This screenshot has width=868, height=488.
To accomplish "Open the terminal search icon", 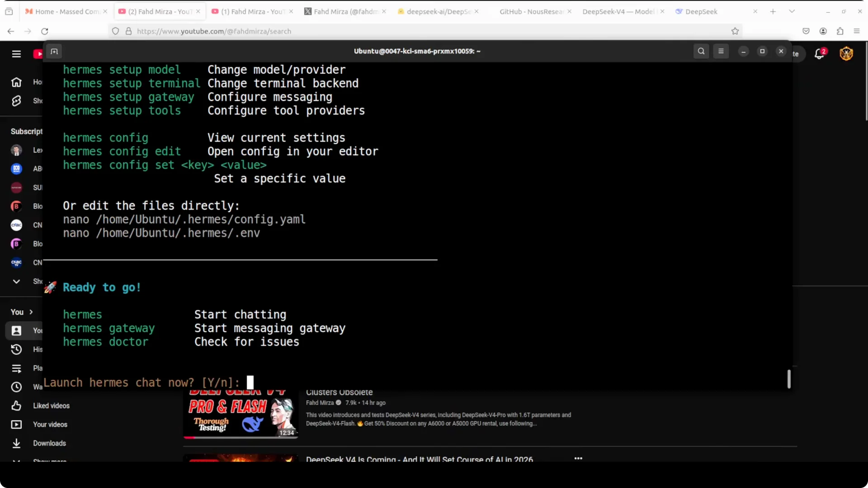I will click(x=701, y=51).
